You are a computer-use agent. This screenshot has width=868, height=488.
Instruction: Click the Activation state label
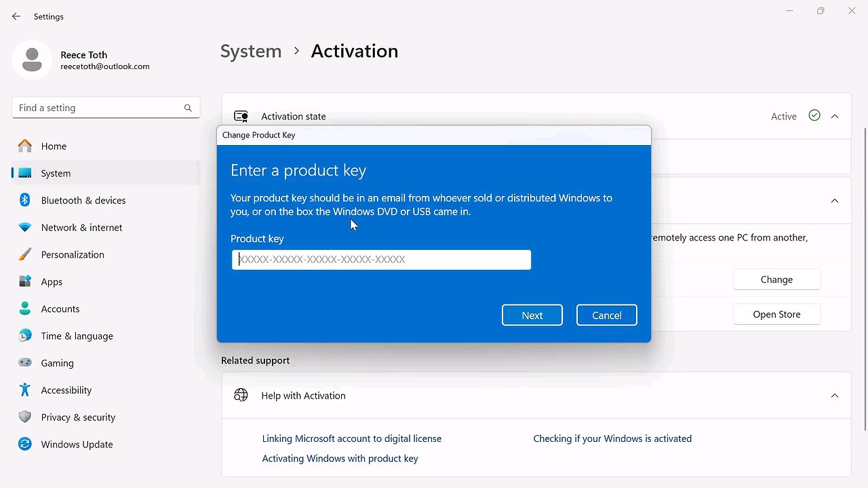[294, 117]
